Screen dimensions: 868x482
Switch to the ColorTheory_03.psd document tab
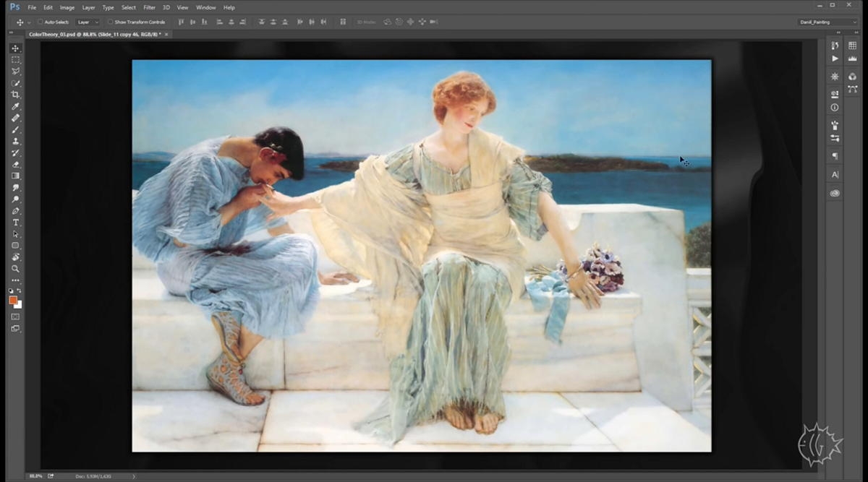95,34
